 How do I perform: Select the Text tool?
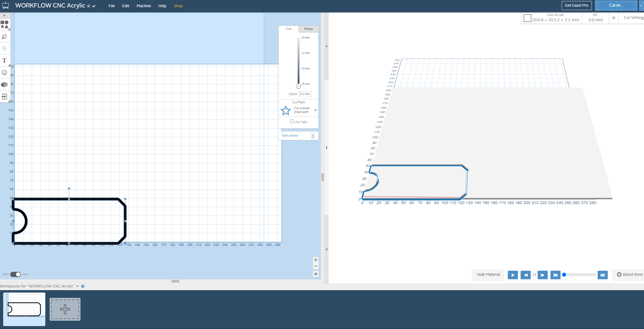click(5, 60)
